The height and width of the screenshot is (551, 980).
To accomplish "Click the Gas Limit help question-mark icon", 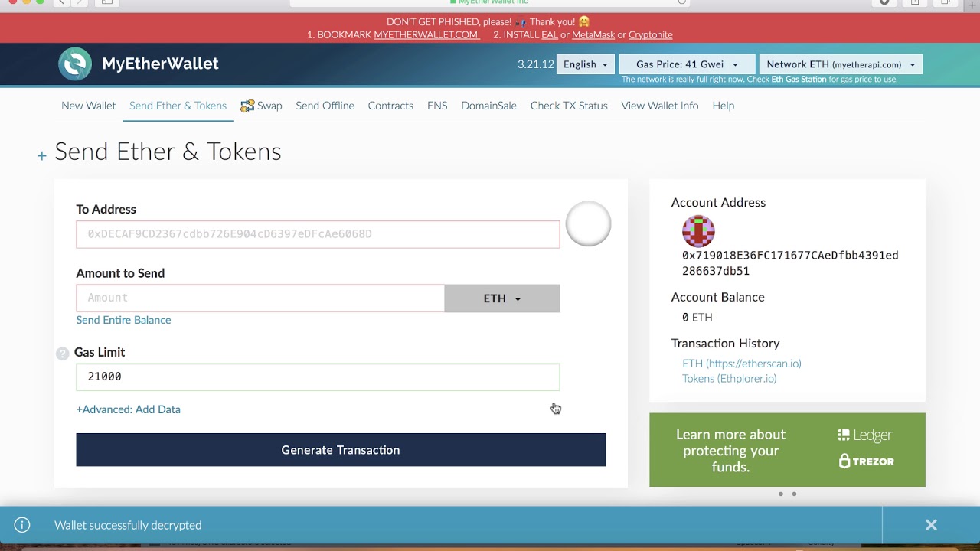I will coord(63,353).
